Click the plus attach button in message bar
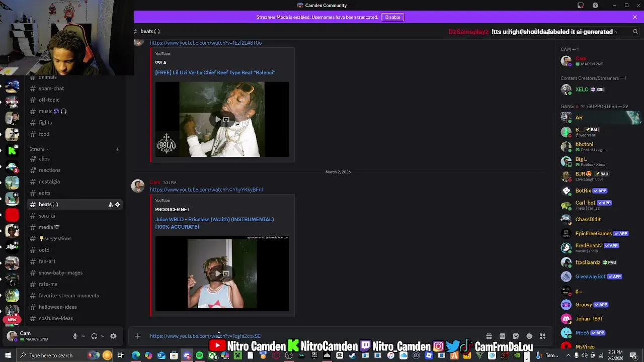Viewport: 644px width, 362px height. point(138,336)
